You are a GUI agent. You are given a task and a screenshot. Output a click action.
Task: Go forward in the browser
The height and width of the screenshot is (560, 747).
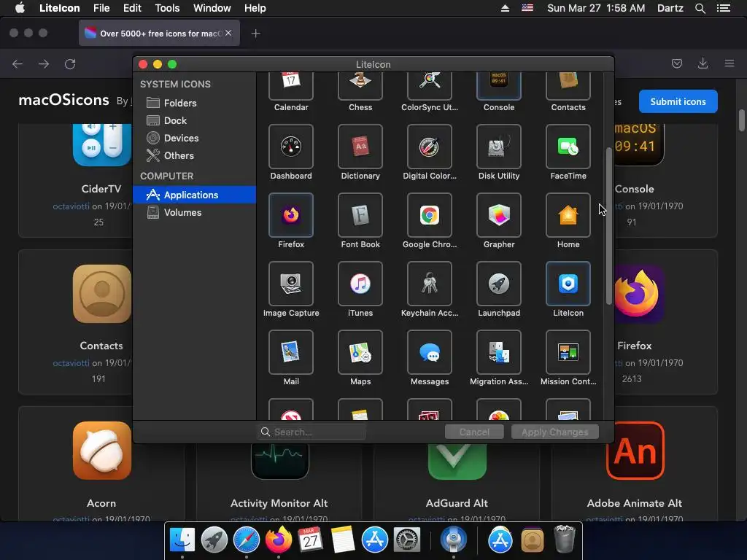coord(44,64)
